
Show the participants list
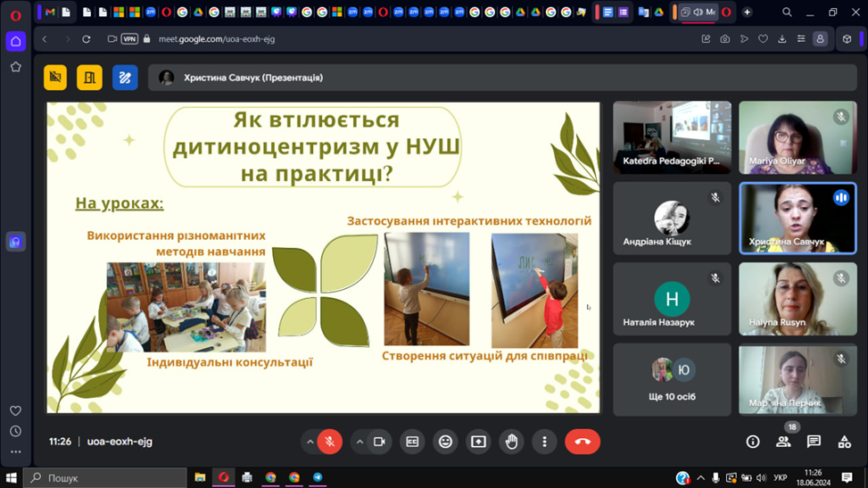[783, 442]
